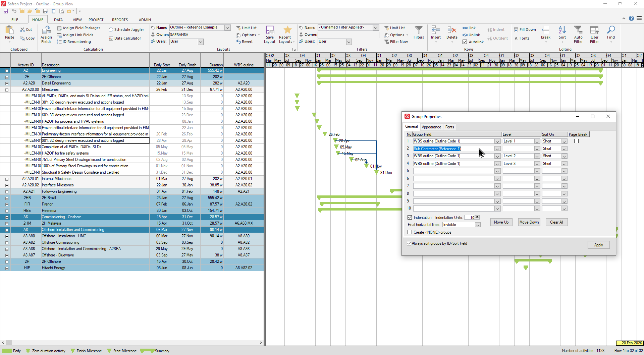644x355 pixels.
Task: Toggle the Autolink checkbox
Action: click(465, 42)
